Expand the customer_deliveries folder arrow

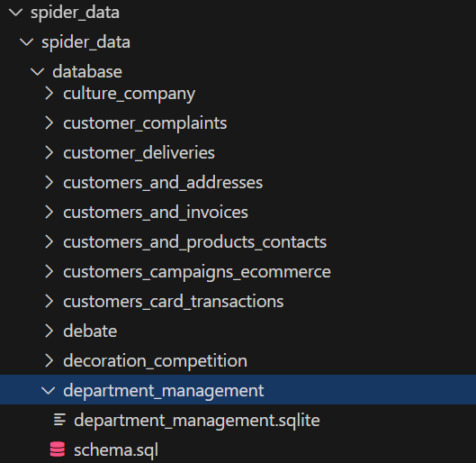(49, 152)
